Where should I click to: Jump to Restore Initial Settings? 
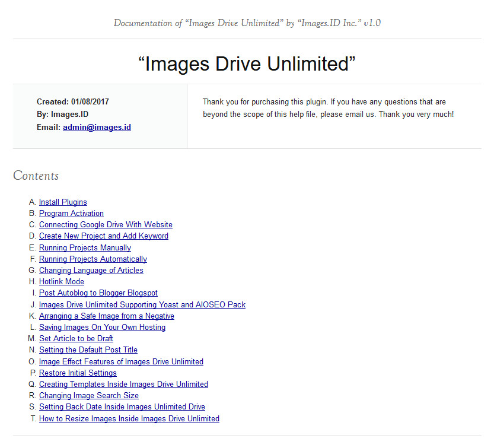[x=78, y=373]
